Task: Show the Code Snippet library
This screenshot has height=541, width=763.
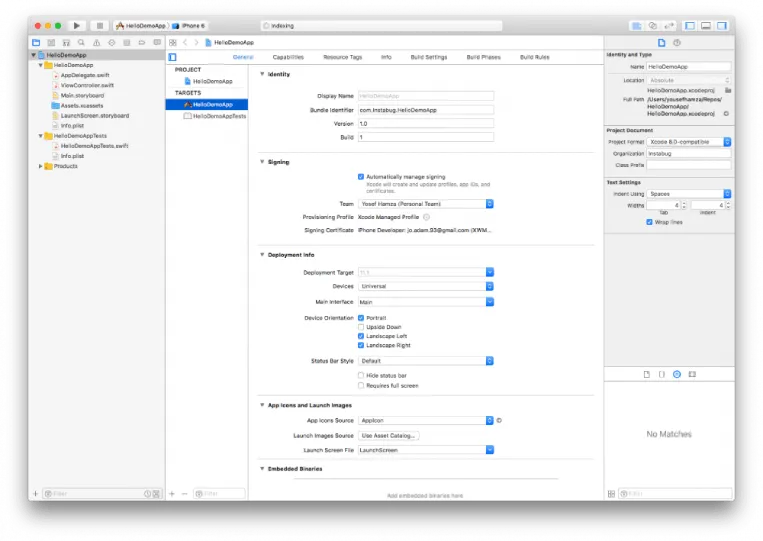Action: click(662, 374)
